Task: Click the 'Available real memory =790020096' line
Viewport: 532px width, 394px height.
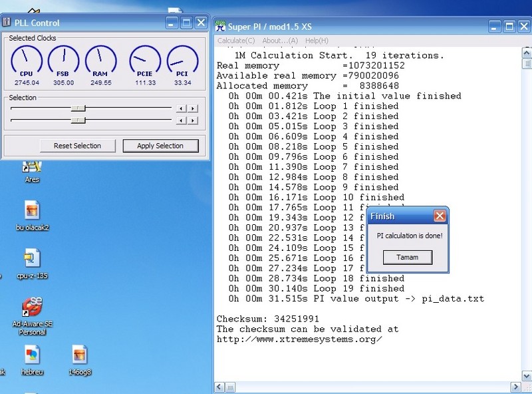Action: click(308, 76)
